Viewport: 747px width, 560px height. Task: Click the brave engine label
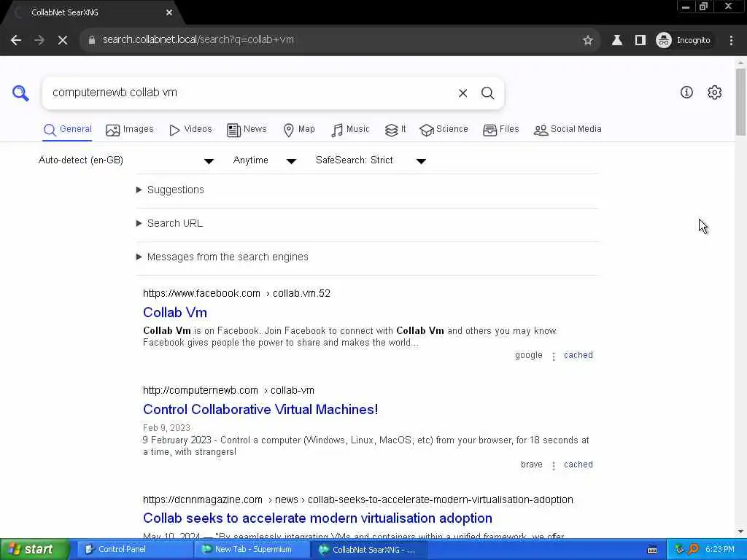coord(532,464)
